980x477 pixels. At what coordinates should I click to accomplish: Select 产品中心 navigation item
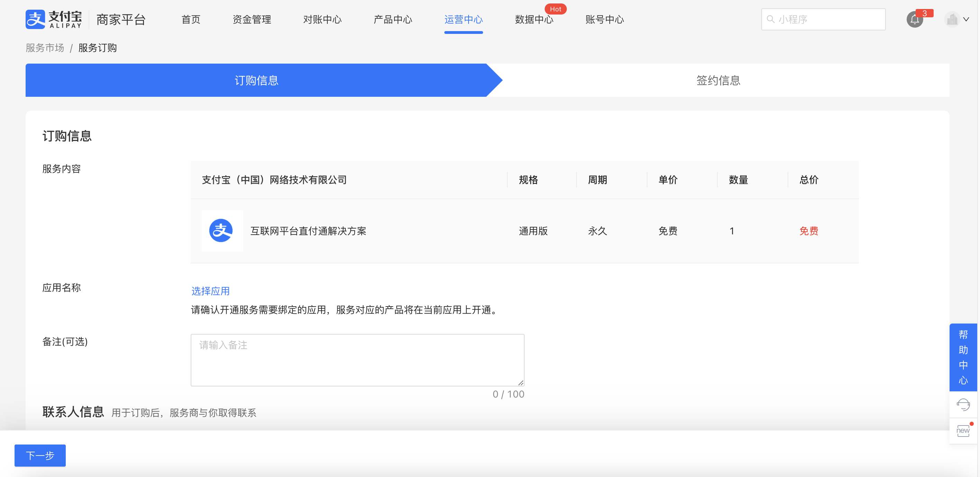pyautogui.click(x=393, y=19)
